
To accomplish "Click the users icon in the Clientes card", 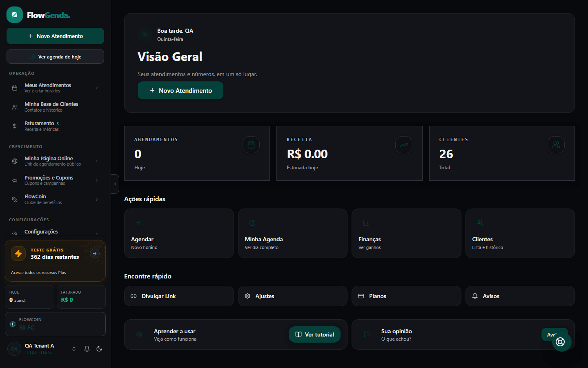I will 556,145.
